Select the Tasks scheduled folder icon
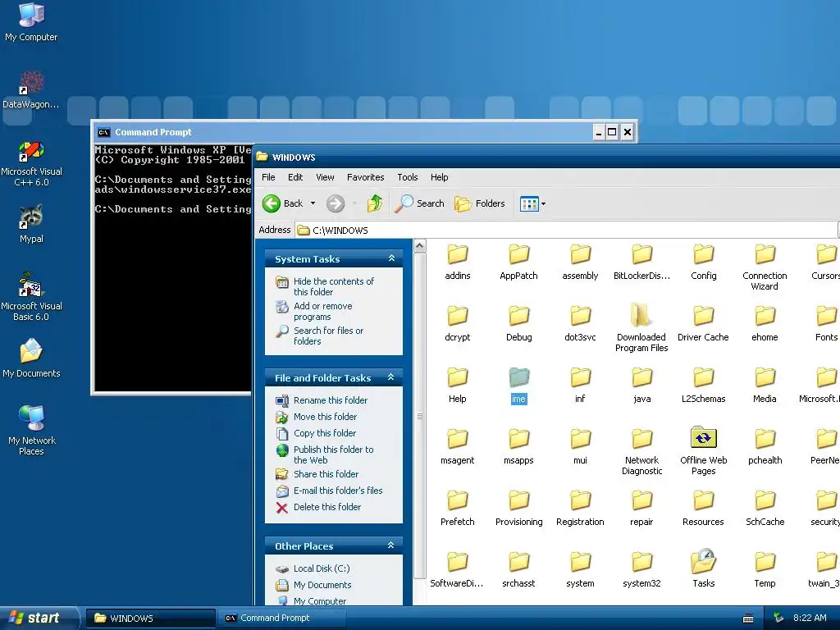Screen dimensions: 840x630 (x=703, y=569)
